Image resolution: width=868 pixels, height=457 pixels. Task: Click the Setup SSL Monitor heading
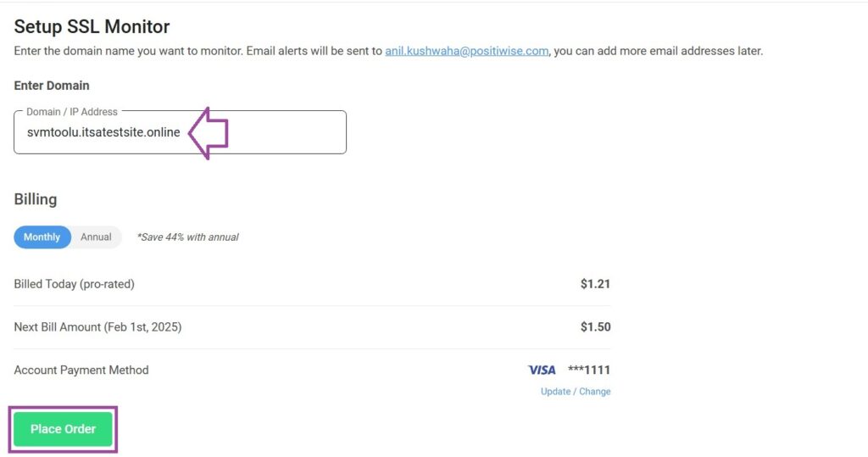coord(92,26)
